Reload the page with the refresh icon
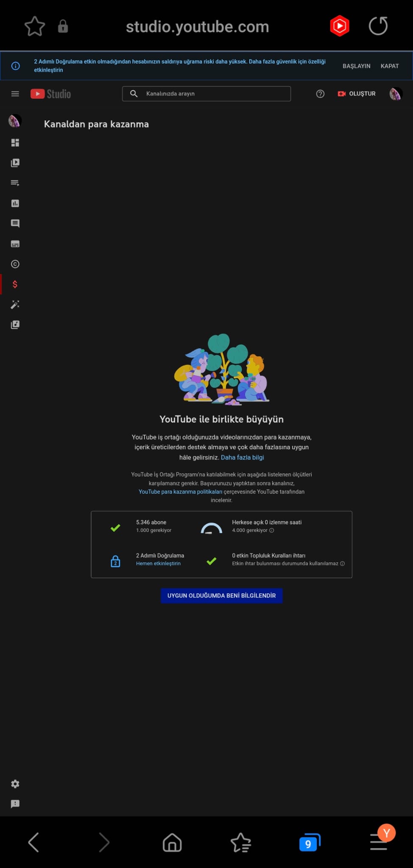 (x=378, y=26)
